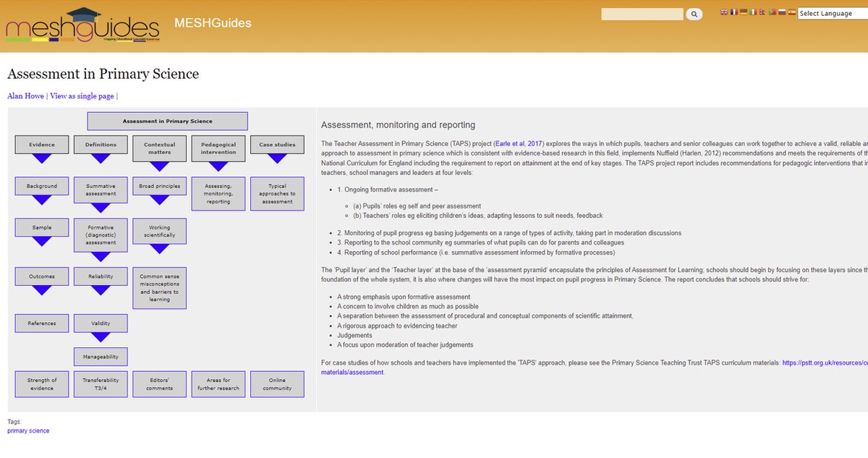Switch language via Russian flag
The width and height of the screenshot is (868, 458).
click(781, 12)
